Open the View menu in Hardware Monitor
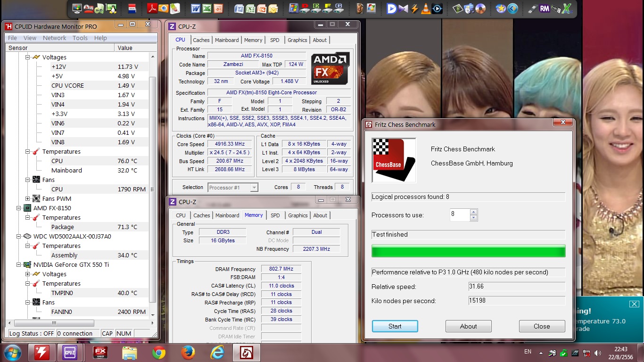This screenshot has height=362, width=644. 30,38
